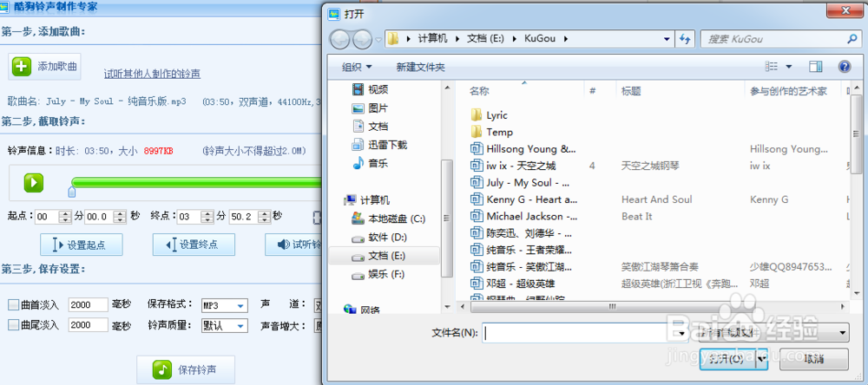Viewport: 868px width, 385px height.
Task: Click 取消 button in Open dialog
Action: coord(814,359)
